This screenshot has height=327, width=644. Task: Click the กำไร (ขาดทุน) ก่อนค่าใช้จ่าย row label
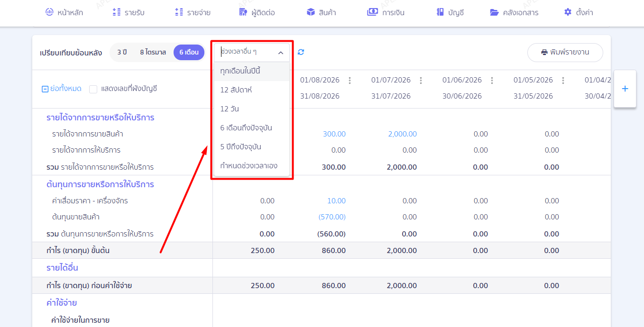(89, 286)
